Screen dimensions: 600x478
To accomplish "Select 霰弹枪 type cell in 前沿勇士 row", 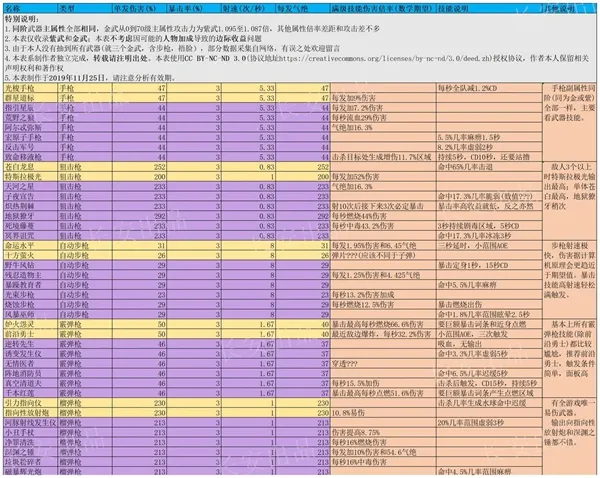I will click(85, 334).
